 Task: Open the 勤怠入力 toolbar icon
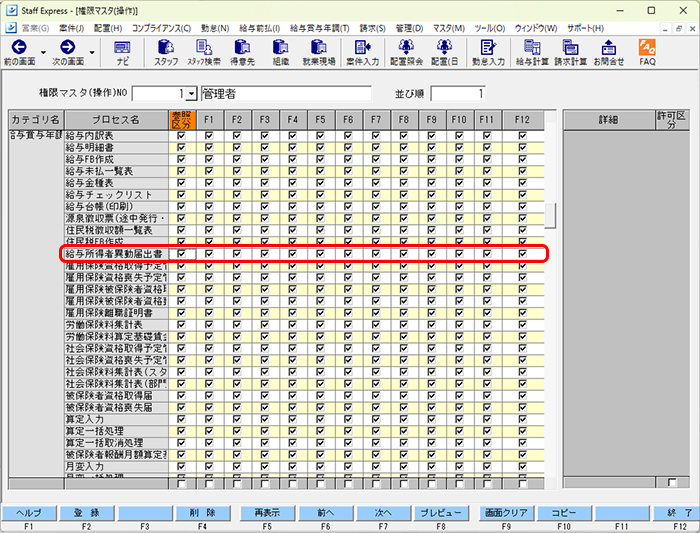487,47
